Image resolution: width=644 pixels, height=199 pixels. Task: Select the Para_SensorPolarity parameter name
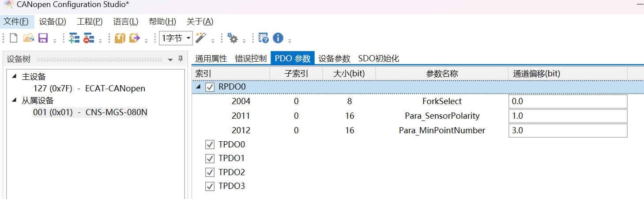coord(442,116)
